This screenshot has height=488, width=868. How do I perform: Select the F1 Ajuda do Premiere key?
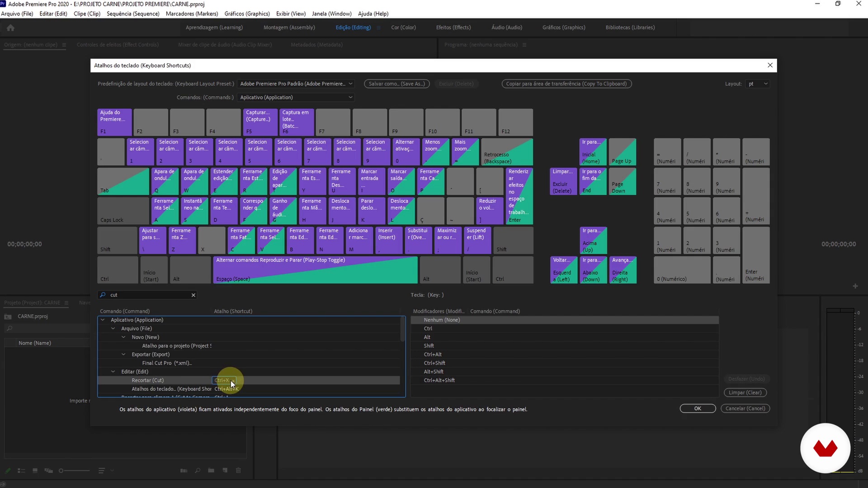114,122
